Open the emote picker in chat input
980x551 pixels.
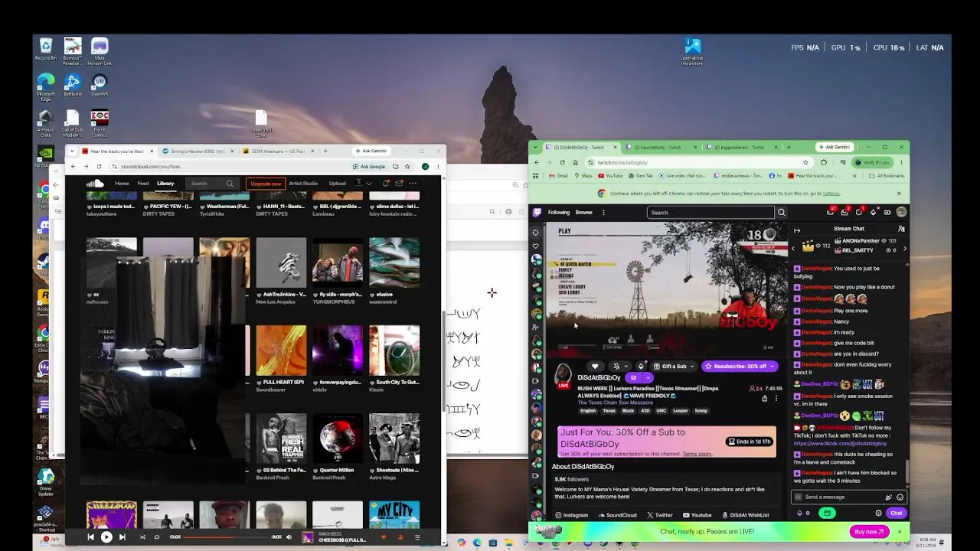[900, 497]
